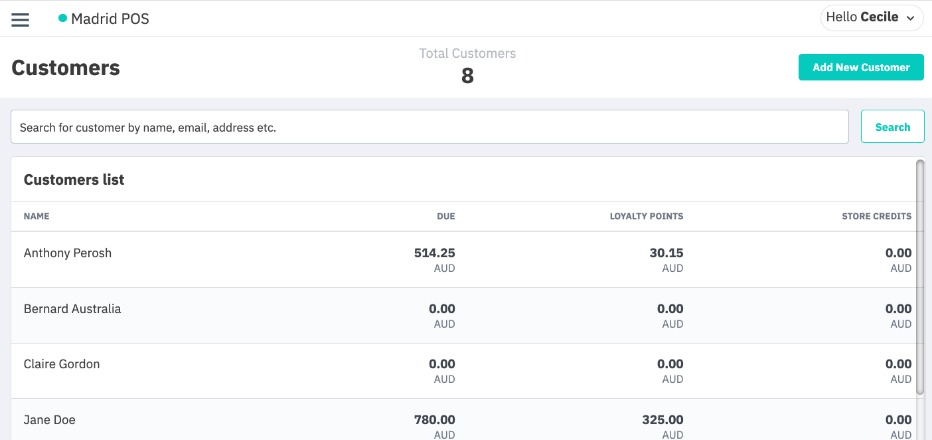
Task: Open the Anthony Perosh customer row
Action: (x=68, y=253)
